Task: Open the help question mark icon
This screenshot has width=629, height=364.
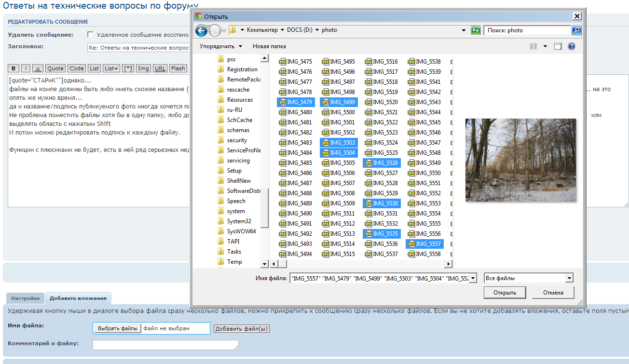Action: click(x=572, y=46)
